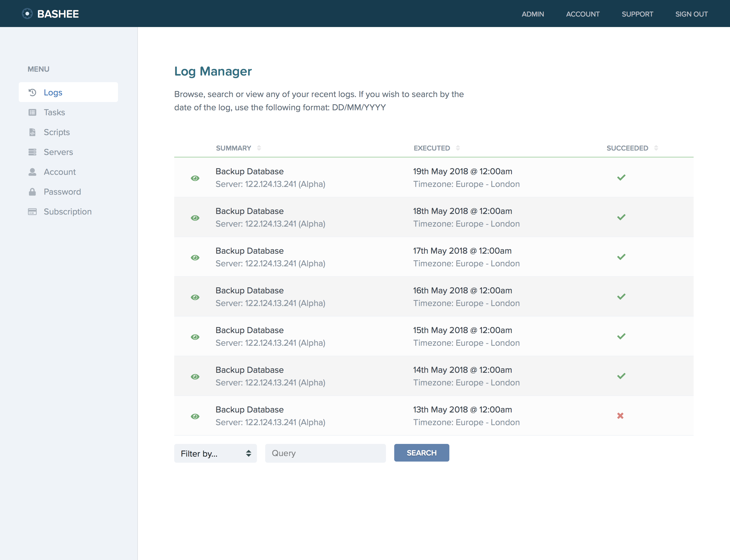730x560 pixels.
Task: Focus the Query input field
Action: coord(325,453)
